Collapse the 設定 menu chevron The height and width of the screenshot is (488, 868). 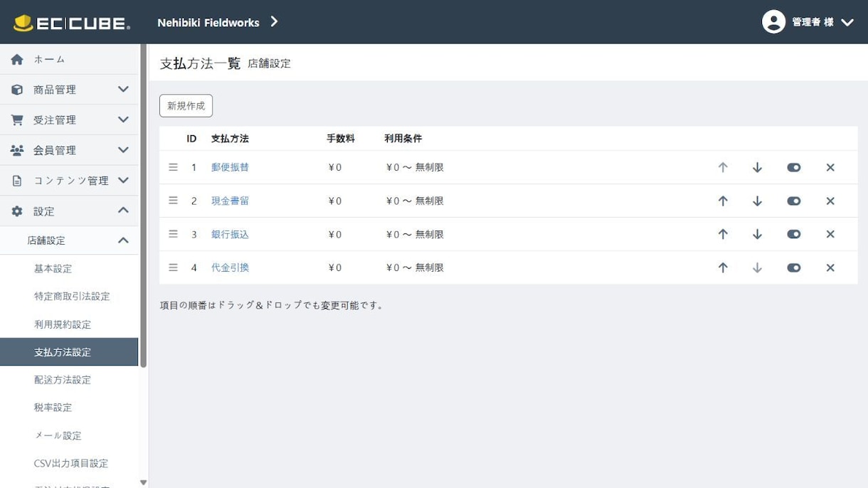point(123,210)
